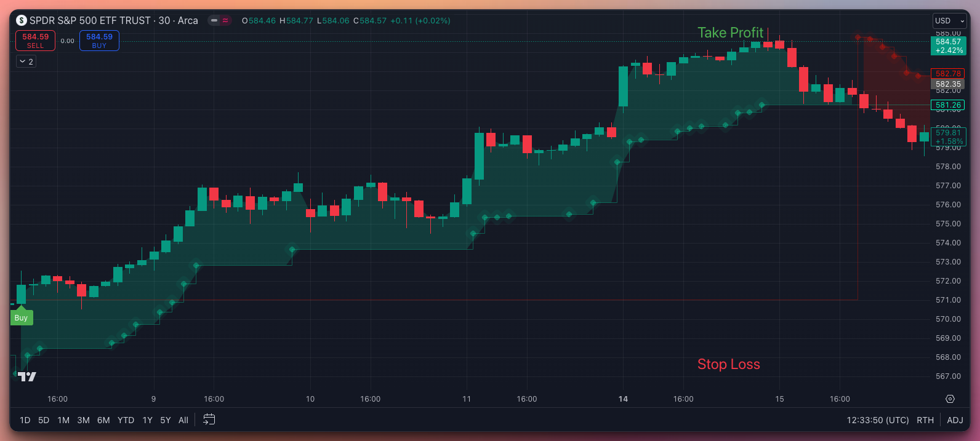Open the RTH session menu
This screenshot has width=980, height=441.
tap(925, 420)
